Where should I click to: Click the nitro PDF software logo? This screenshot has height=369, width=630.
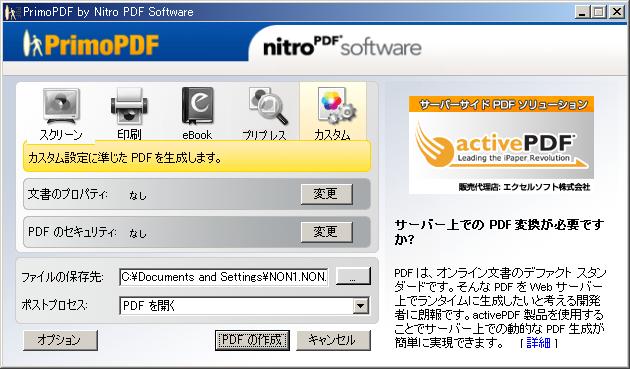(x=342, y=46)
